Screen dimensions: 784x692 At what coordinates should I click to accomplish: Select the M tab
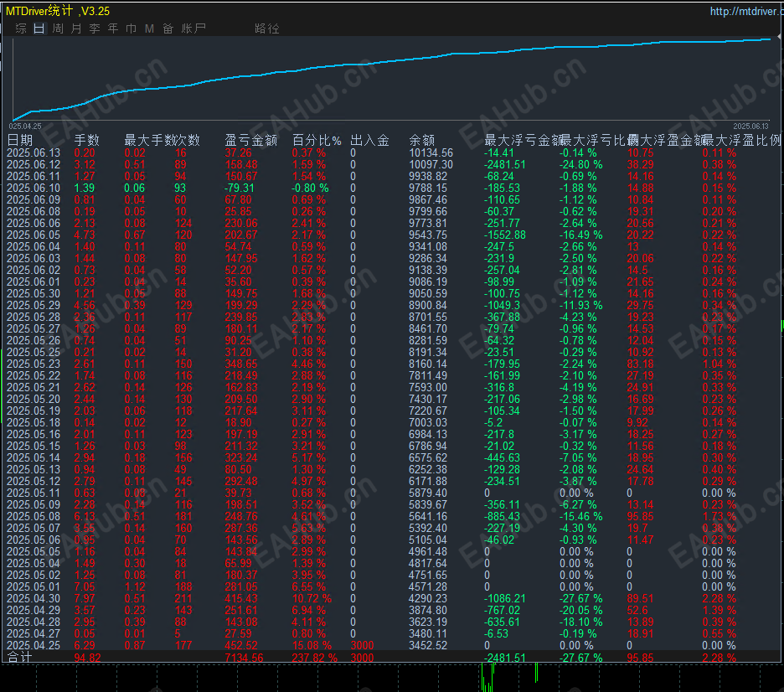pyautogui.click(x=149, y=28)
